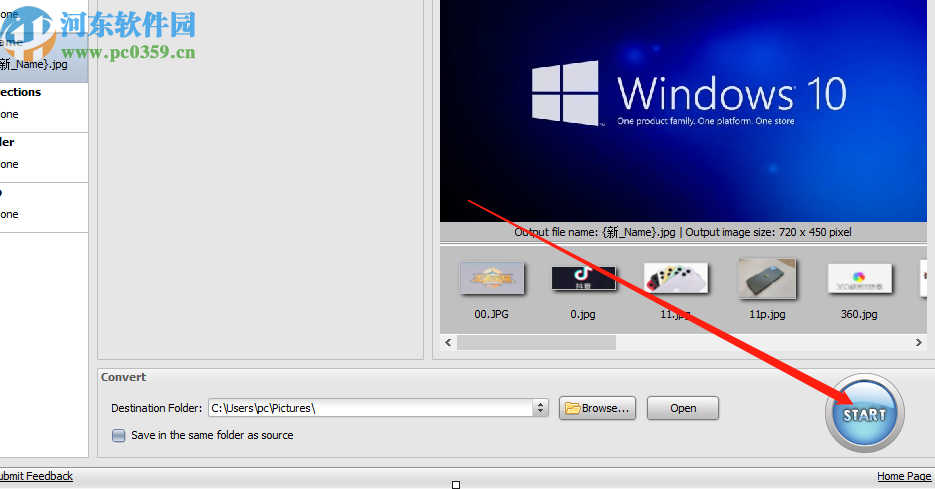Select the 11.jpg phones thumbnail
Viewport: 935px width, 489px height.
pyautogui.click(x=676, y=278)
